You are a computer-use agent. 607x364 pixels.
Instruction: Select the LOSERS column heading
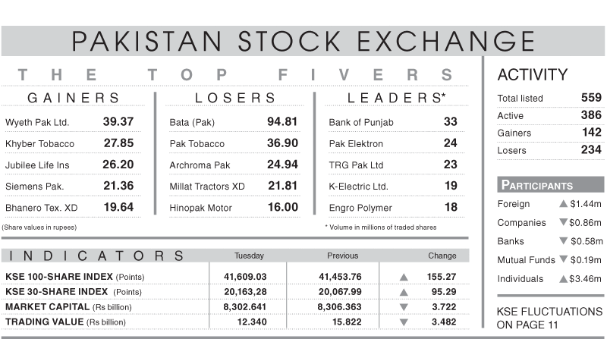235,98
